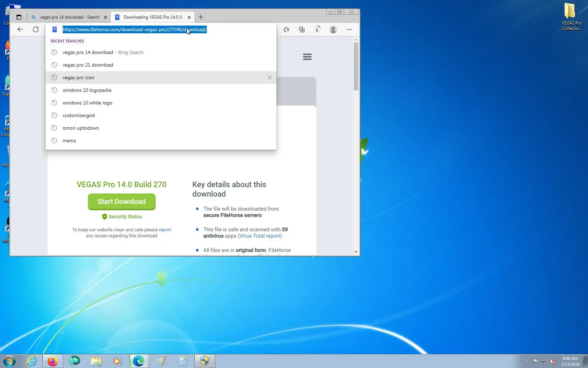Viewport: 588px width, 368px height.
Task: Remove the 'vegas pro icon' suggestion
Action: click(269, 77)
